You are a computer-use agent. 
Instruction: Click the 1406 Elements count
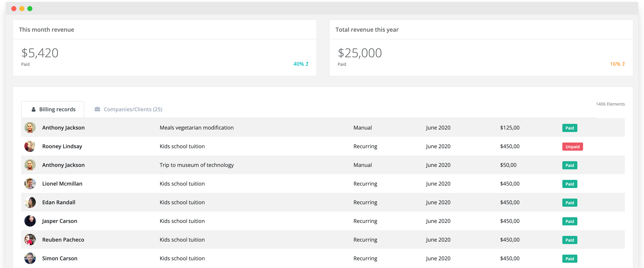click(x=610, y=104)
